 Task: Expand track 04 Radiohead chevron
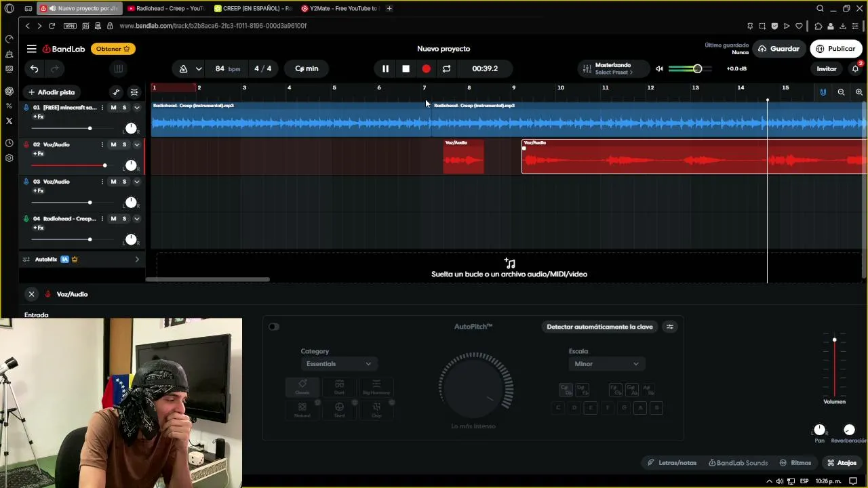(x=136, y=219)
